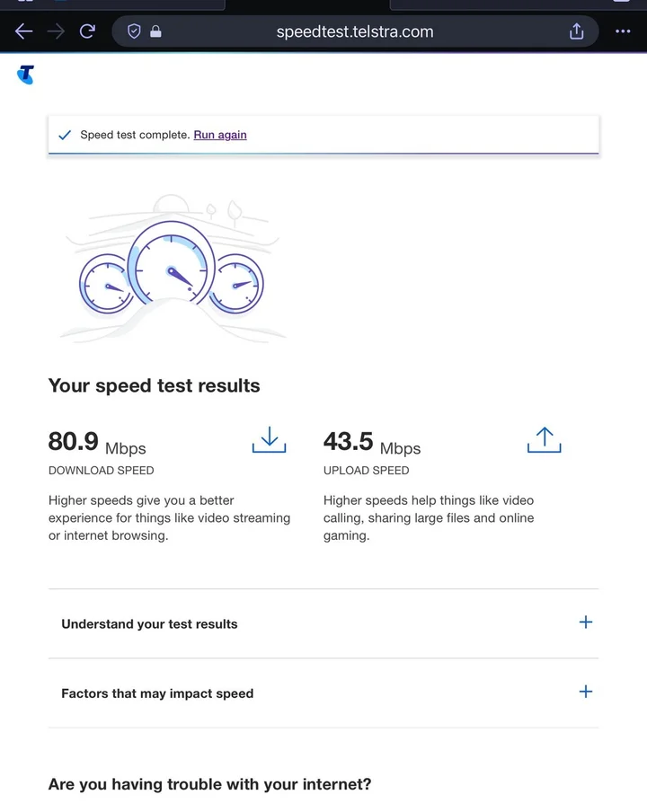
Task: Expand Factors that may impact speed plus icon
Action: coord(586,692)
